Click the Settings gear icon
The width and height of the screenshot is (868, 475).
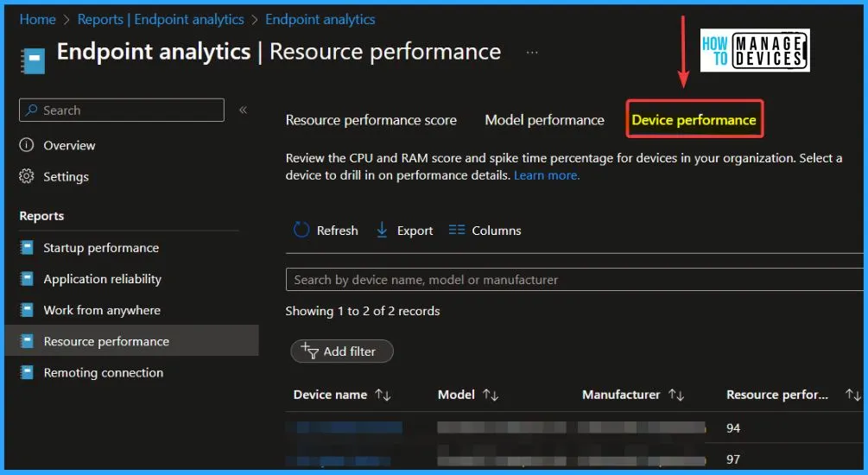pos(27,176)
